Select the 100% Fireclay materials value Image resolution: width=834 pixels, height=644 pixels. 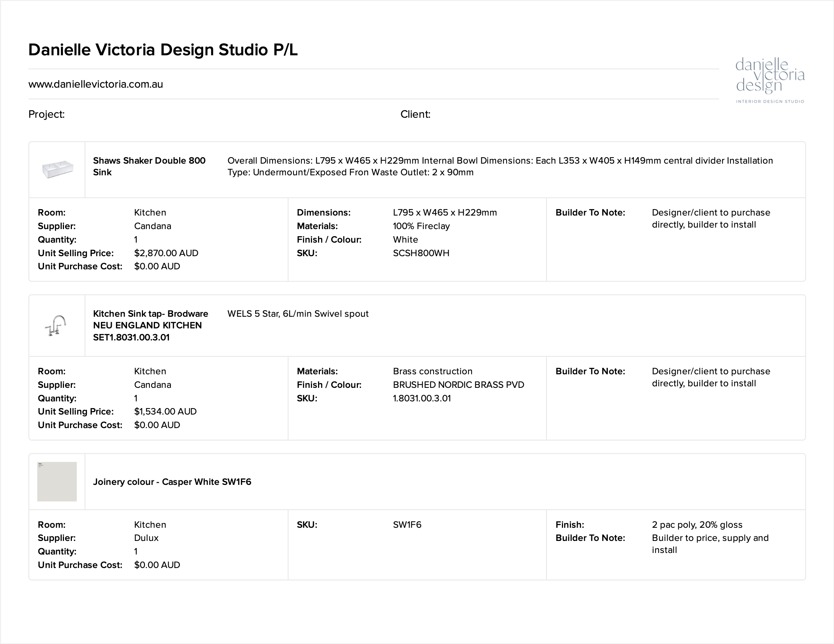click(x=421, y=226)
